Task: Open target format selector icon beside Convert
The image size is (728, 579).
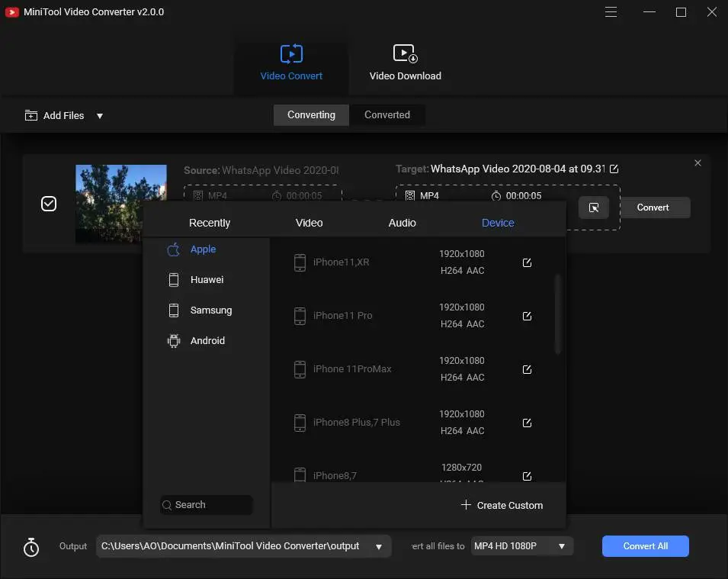Action: point(594,207)
